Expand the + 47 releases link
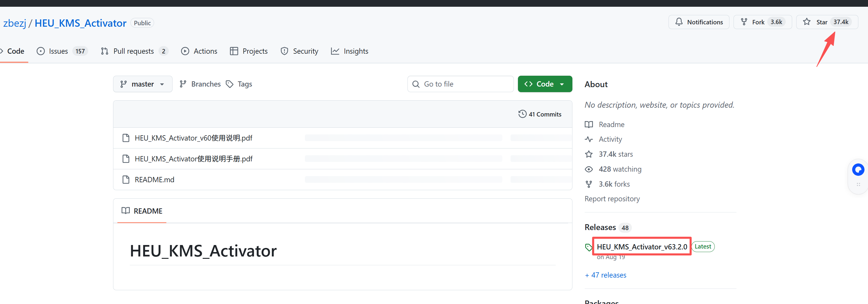The height and width of the screenshot is (304, 868). coord(606,275)
